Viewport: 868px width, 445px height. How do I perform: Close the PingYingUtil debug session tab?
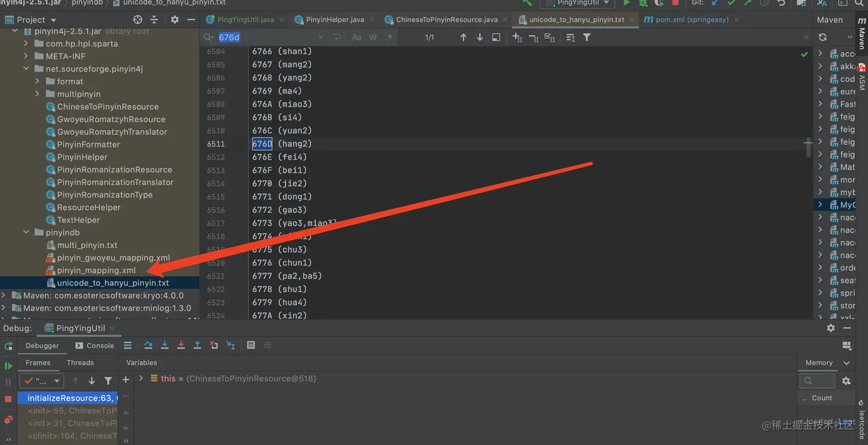click(112, 328)
